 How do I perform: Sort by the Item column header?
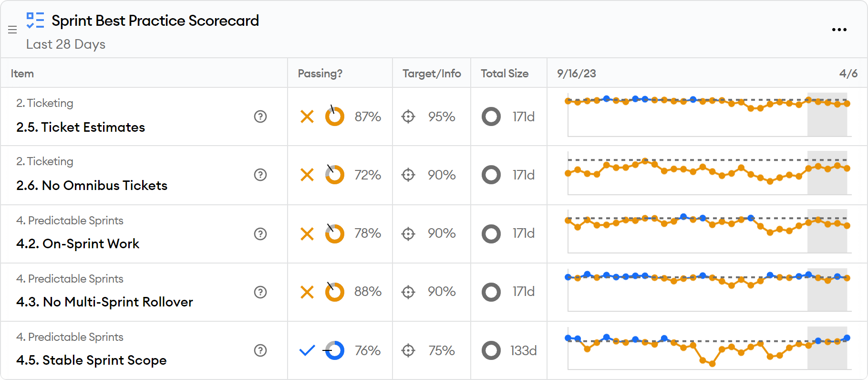point(22,74)
